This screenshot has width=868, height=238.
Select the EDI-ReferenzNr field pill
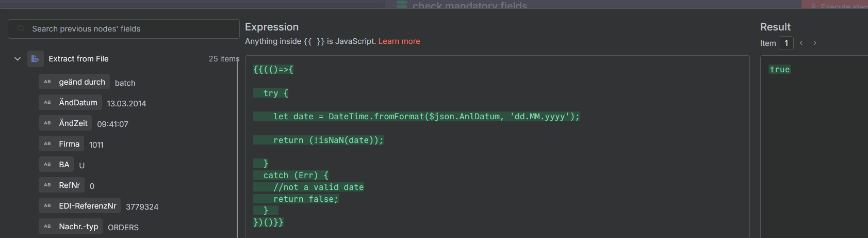(x=80, y=206)
